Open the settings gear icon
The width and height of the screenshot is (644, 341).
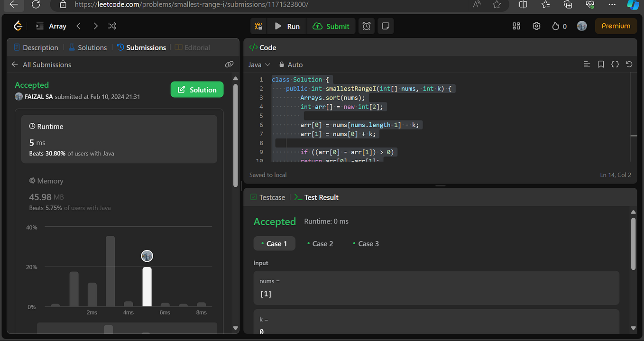click(x=536, y=26)
